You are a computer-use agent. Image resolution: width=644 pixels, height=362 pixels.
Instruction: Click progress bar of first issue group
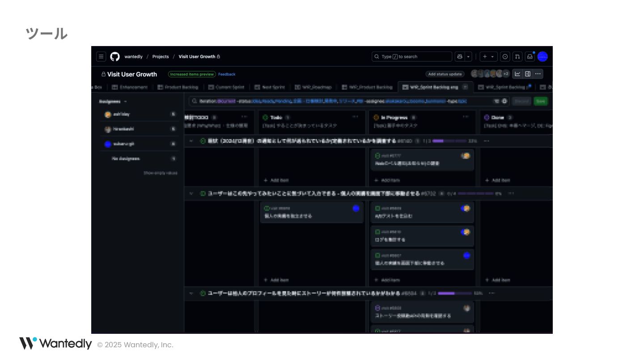pyautogui.click(x=449, y=141)
